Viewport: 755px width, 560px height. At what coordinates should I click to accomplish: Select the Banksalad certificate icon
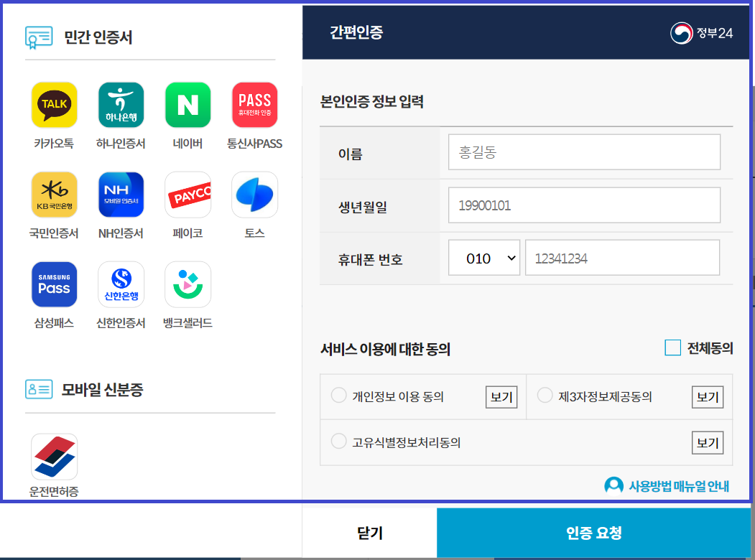coord(187,284)
